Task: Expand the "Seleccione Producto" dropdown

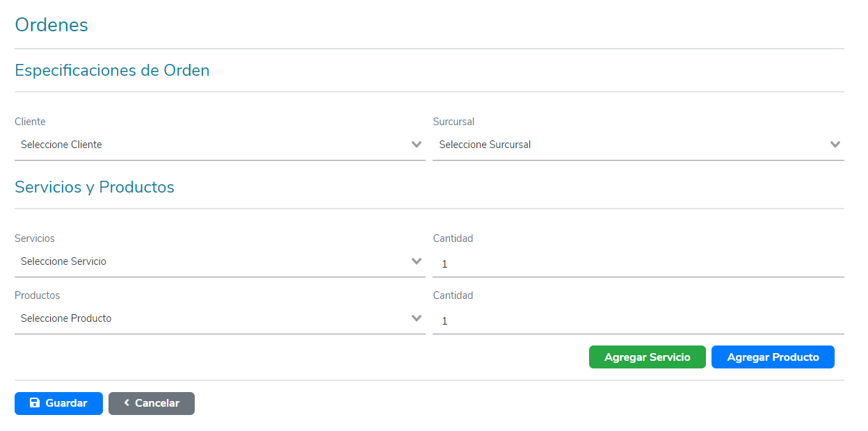Action: pos(209,318)
